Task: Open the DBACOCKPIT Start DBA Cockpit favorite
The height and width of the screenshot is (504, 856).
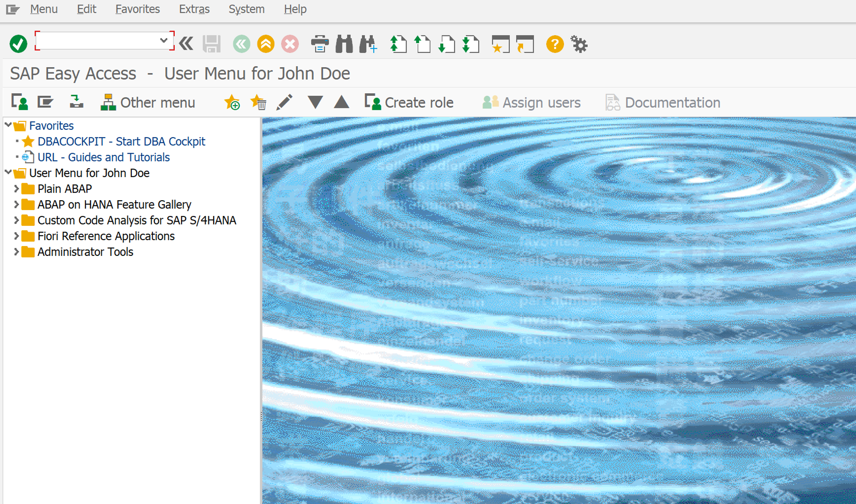Action: point(121,142)
